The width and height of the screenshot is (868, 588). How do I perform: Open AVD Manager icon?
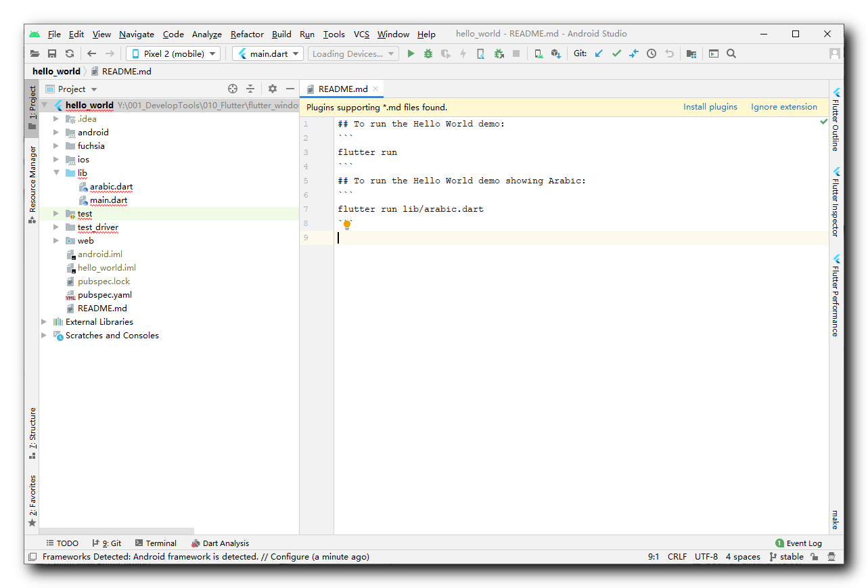[539, 53]
